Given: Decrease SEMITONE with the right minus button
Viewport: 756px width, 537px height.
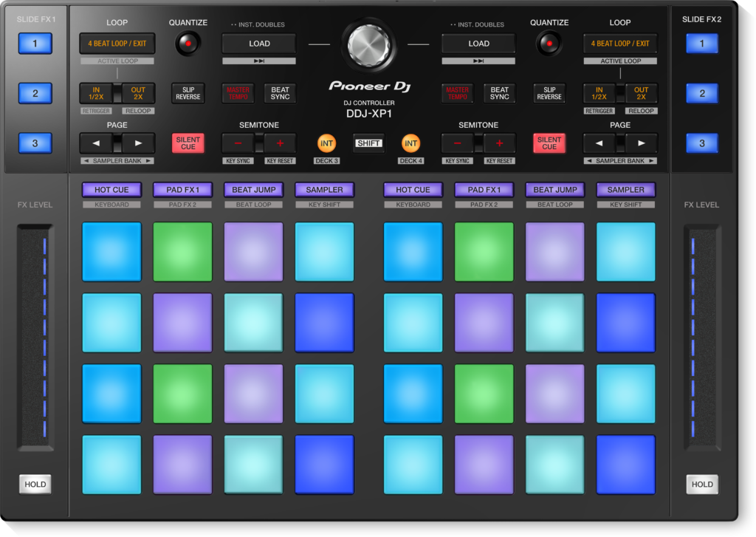Looking at the screenshot, I should [x=458, y=143].
